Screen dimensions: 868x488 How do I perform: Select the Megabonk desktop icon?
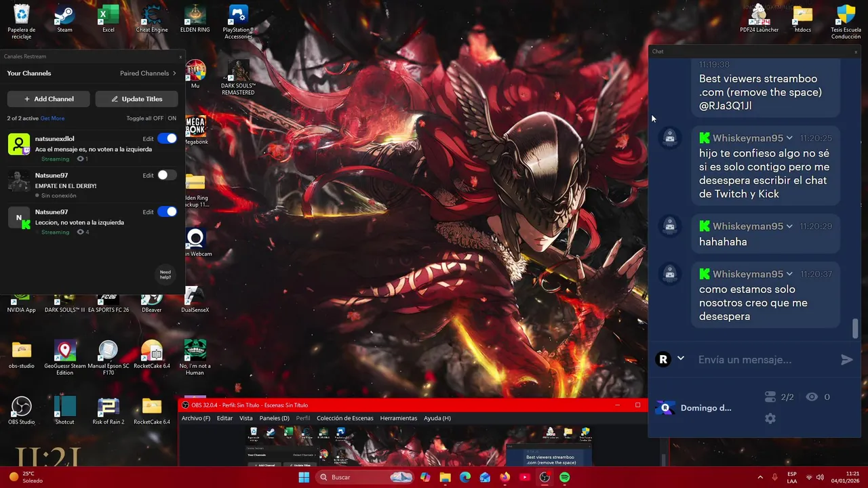[x=195, y=130]
